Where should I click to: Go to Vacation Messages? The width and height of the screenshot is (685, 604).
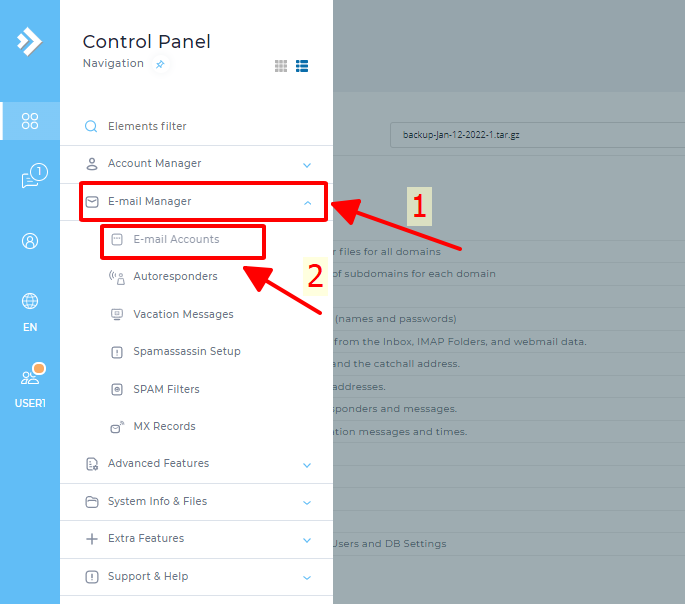[183, 314]
